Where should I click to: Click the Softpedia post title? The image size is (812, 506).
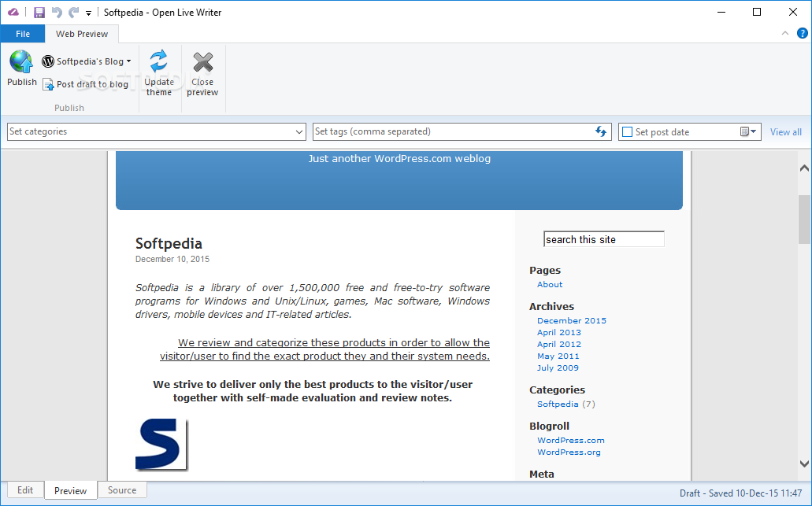(169, 244)
